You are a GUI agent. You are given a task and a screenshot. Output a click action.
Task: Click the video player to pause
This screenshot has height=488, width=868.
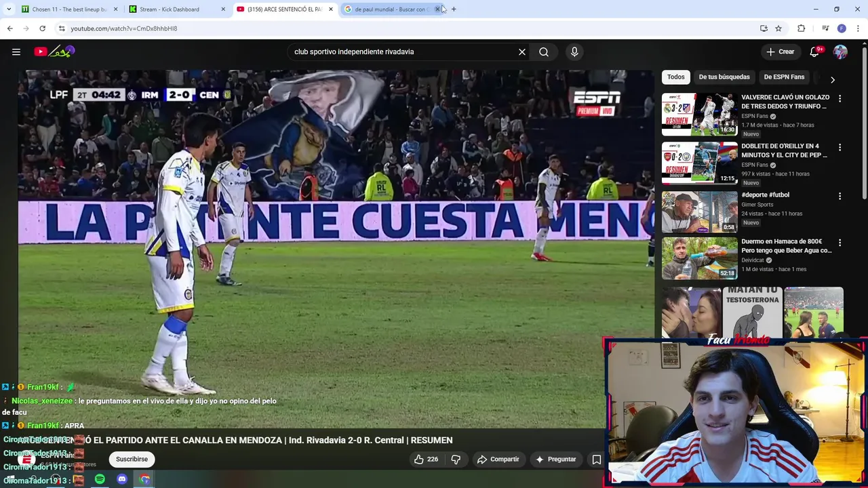336,247
